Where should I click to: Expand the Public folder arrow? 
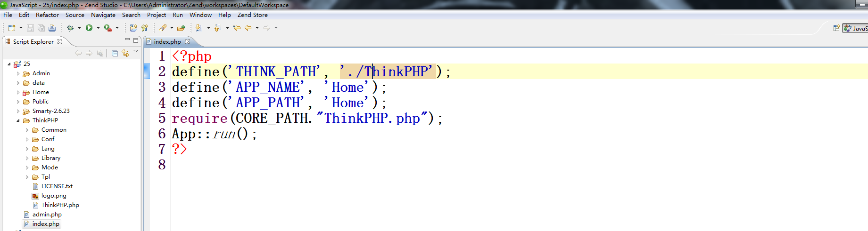18,102
